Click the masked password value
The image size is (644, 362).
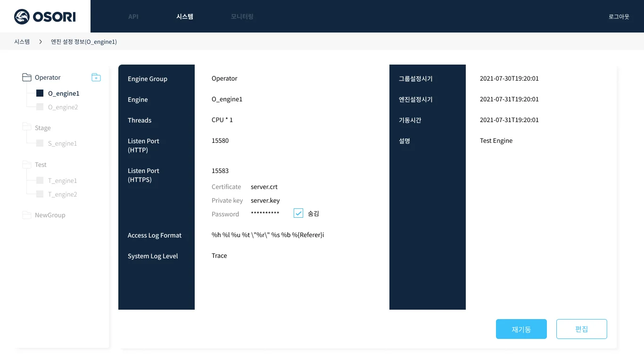[x=265, y=214]
